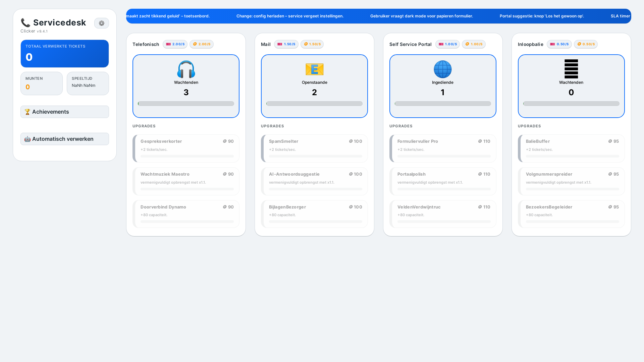Click the Munten counter card

tap(42, 83)
